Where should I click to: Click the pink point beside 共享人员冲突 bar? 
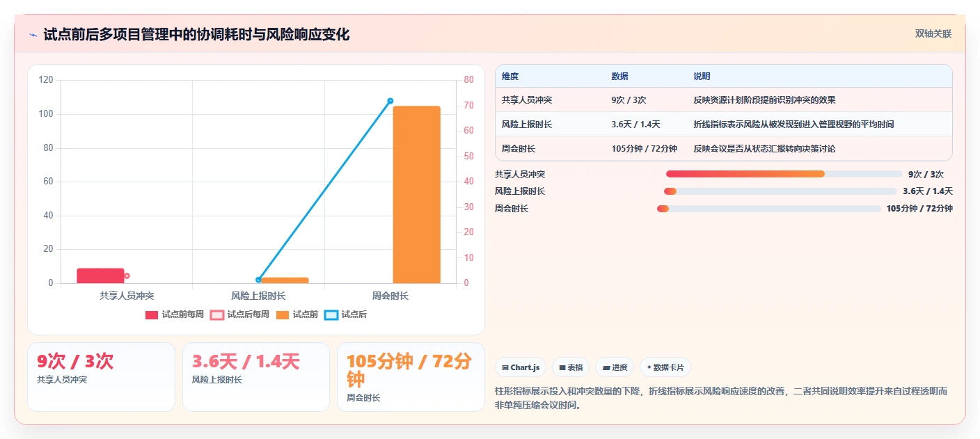click(127, 276)
